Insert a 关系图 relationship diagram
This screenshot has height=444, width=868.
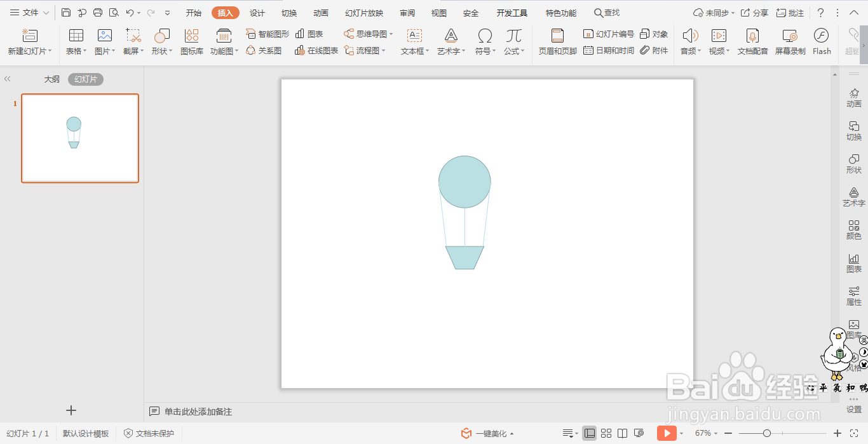(264, 50)
